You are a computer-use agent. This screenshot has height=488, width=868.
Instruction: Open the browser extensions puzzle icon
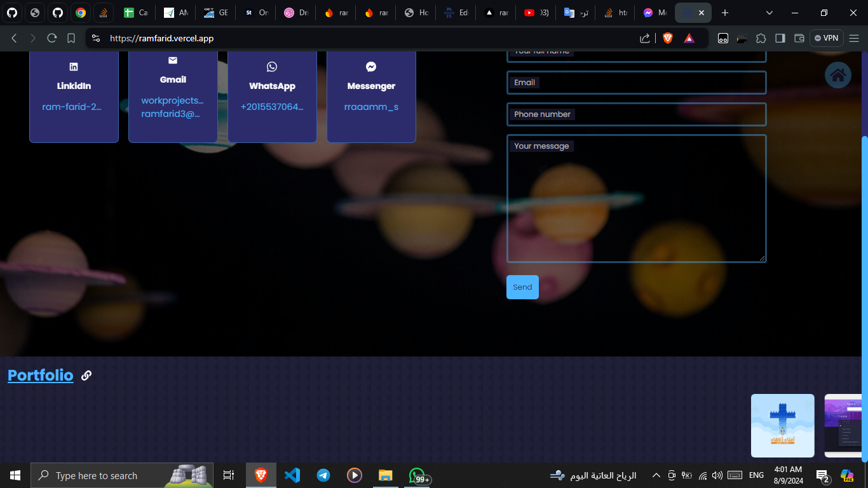761,38
